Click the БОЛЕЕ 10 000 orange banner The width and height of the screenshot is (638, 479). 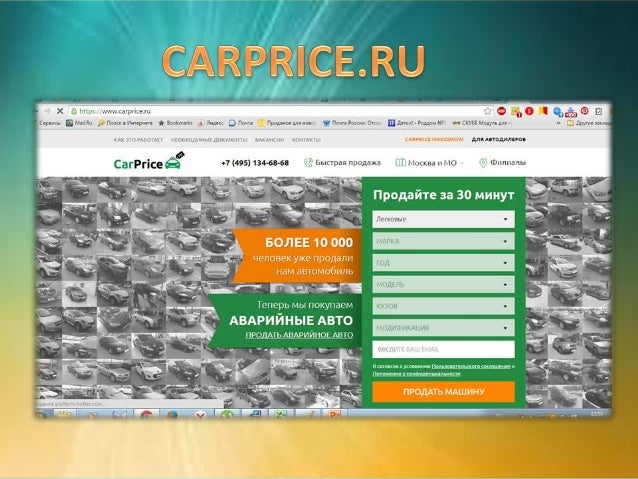(x=297, y=256)
